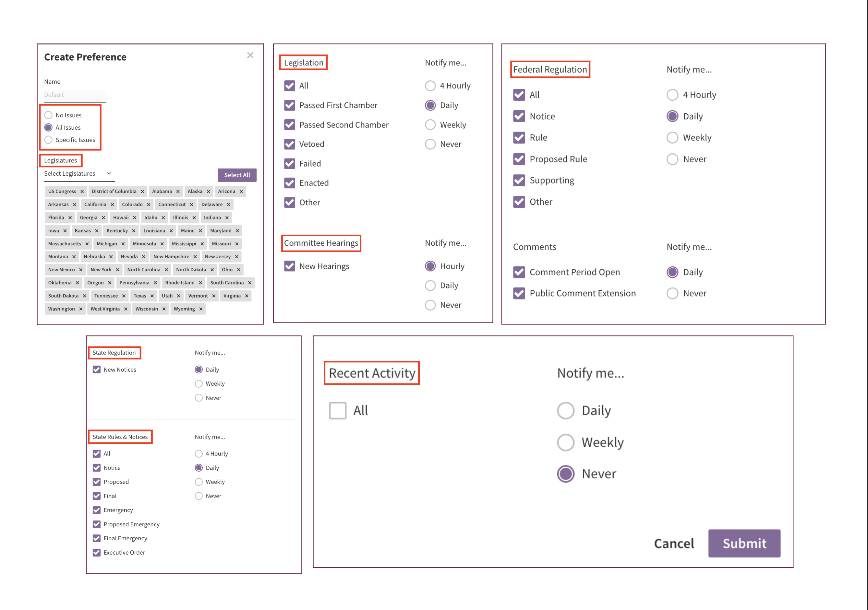
Task: Remove the South Carolina tag
Action: pyautogui.click(x=249, y=283)
